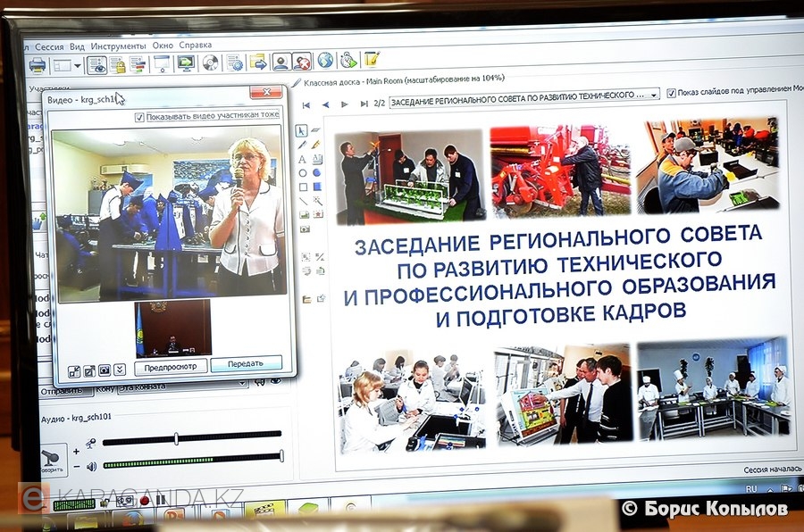Image resolution: width=804 pixels, height=532 pixels.
Task: Toggle 'Показ слайдов под управлением' checkbox
Action: coord(670,92)
